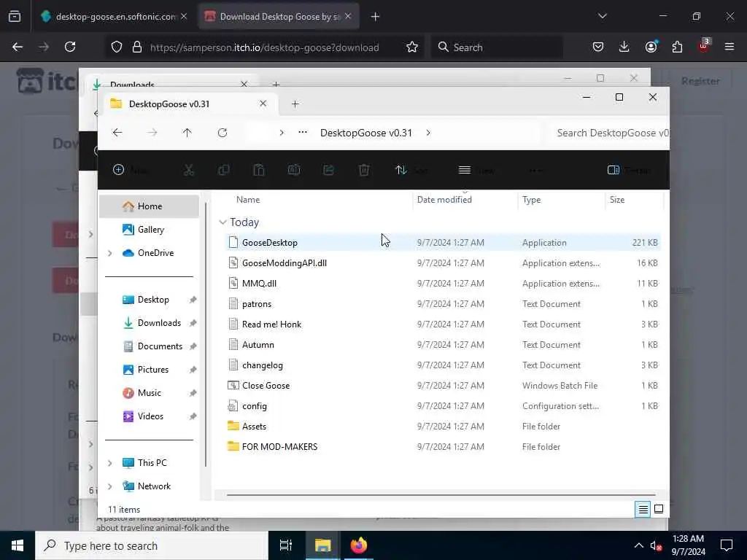Click the Share icon in Explorer toolbar
Viewport: 747px width, 560px height.
(x=329, y=170)
